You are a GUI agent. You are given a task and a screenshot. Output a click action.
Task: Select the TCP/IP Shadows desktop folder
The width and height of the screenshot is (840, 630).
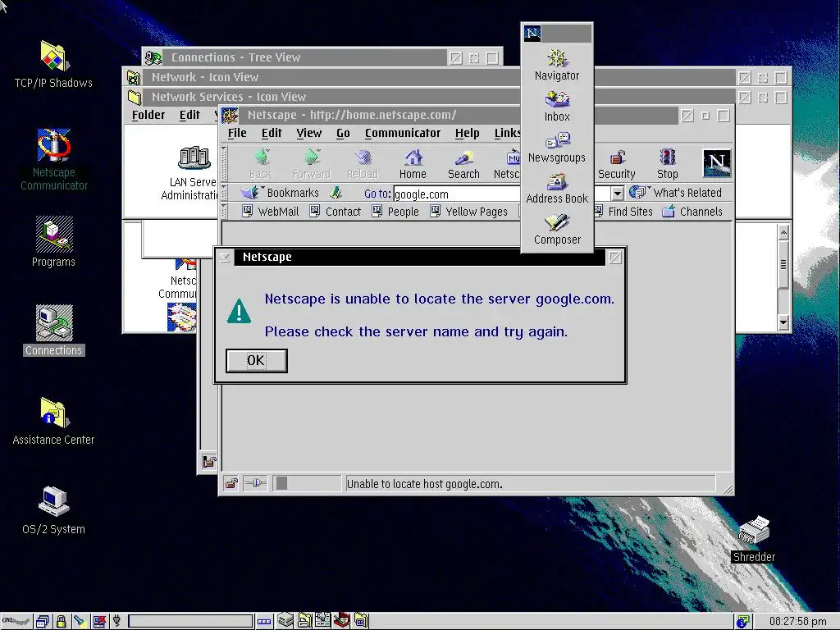[53, 65]
